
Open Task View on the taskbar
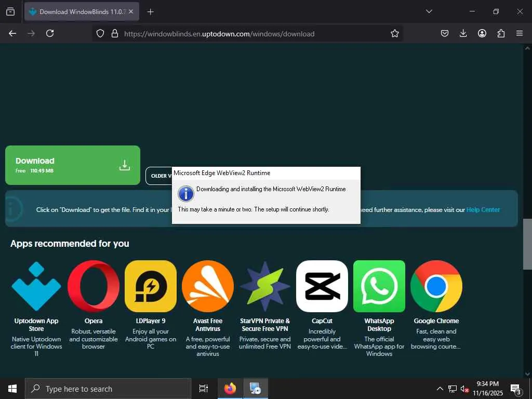click(204, 389)
